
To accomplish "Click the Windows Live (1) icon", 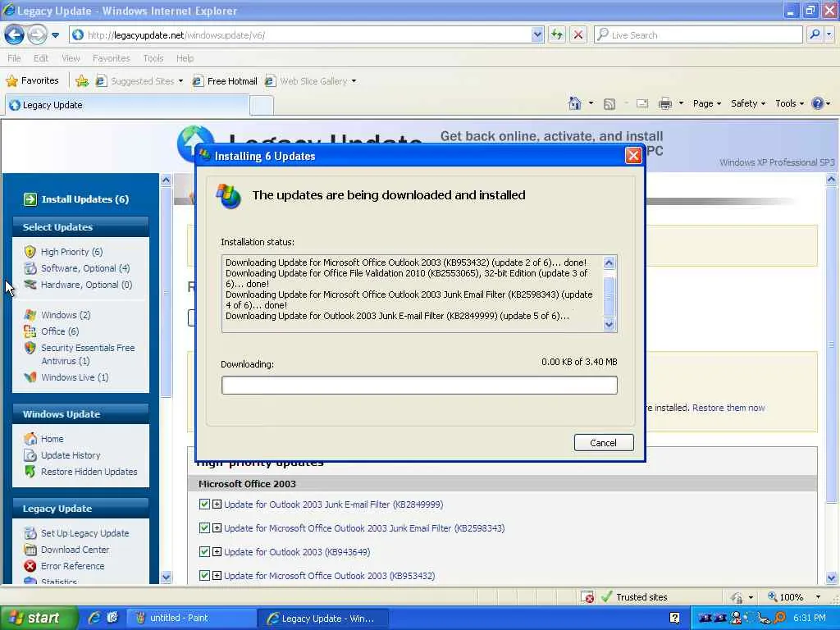I will [30, 377].
